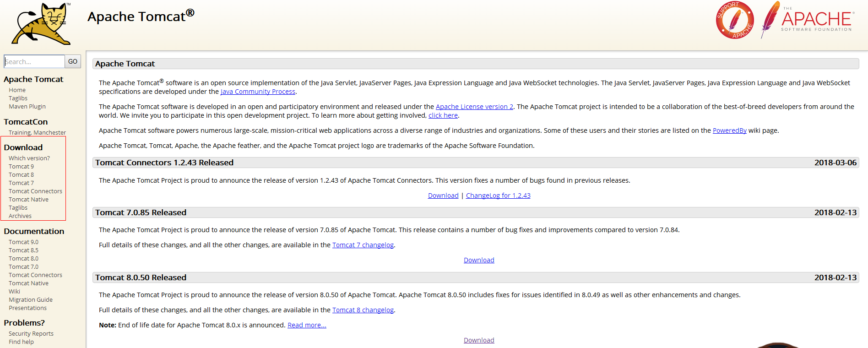
Task: Click the 2018-02-13 date beside Tomcat 8.0.50
Action: point(835,277)
